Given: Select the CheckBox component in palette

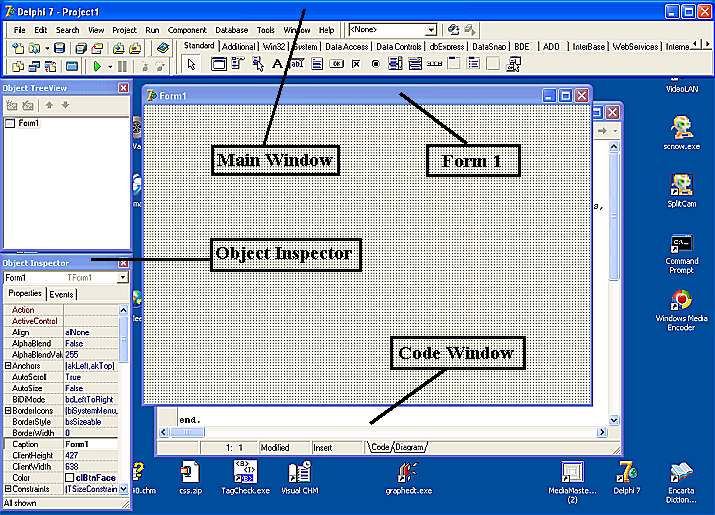Looking at the screenshot, I should coord(356,65).
